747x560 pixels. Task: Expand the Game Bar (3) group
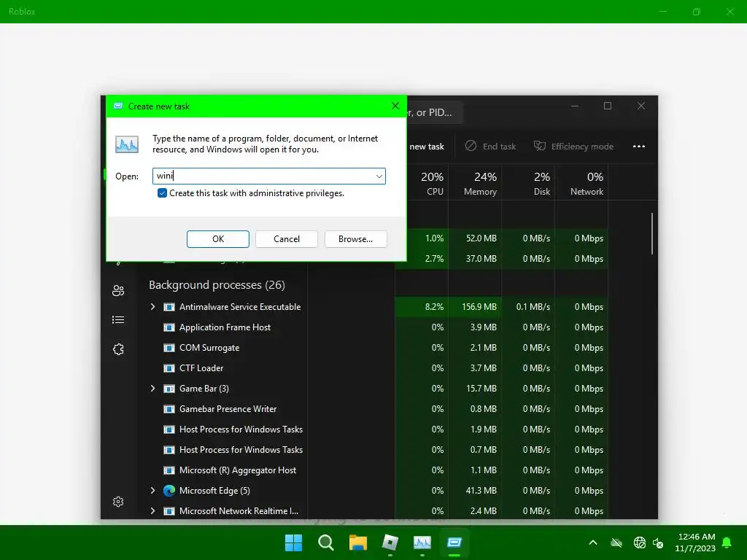click(x=152, y=389)
